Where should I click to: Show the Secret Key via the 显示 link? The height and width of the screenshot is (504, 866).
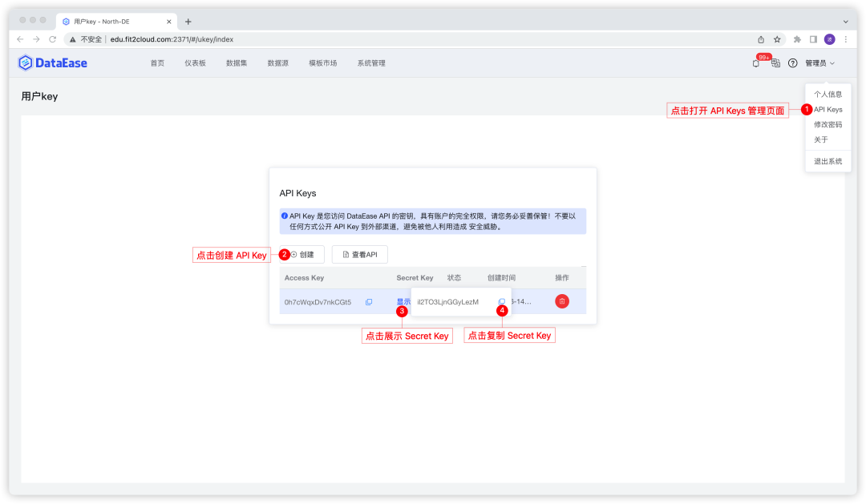402,300
